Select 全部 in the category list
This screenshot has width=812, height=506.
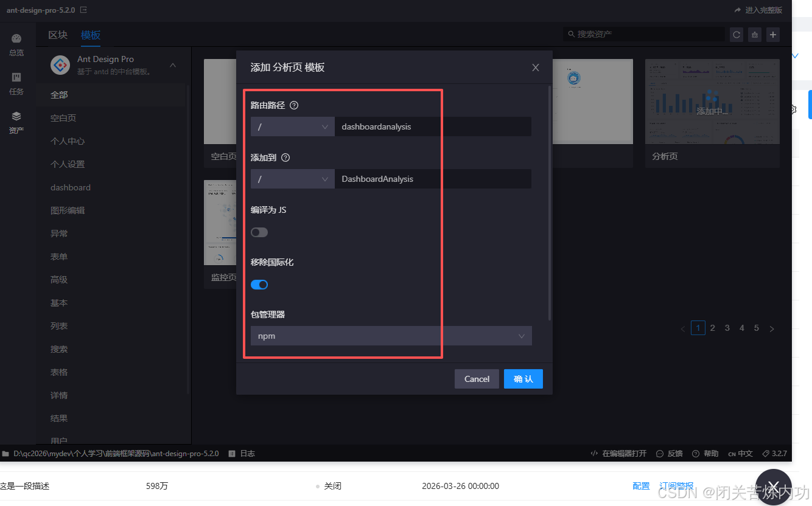[110, 95]
